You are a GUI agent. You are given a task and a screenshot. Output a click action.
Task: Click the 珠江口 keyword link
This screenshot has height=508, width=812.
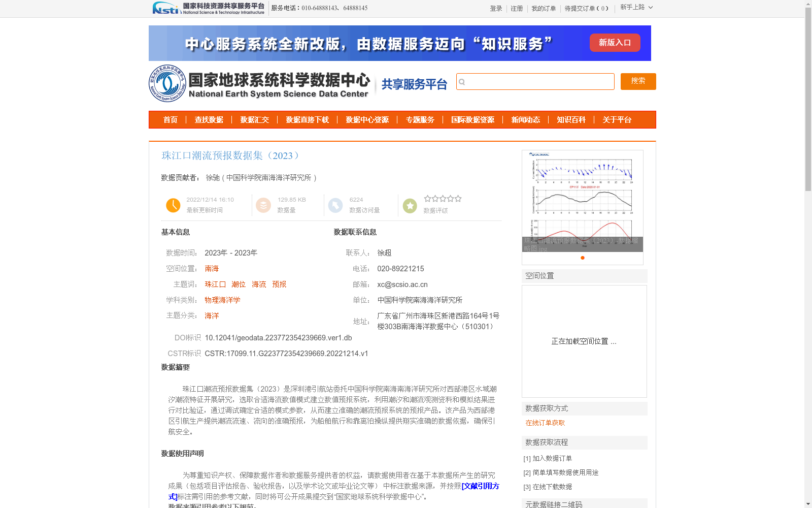215,284
